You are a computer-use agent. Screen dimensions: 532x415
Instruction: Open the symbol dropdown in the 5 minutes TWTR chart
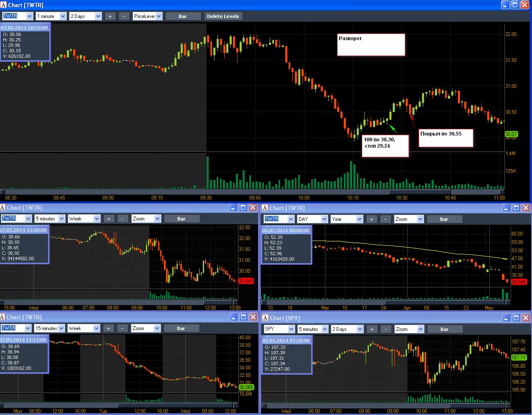click(28, 219)
